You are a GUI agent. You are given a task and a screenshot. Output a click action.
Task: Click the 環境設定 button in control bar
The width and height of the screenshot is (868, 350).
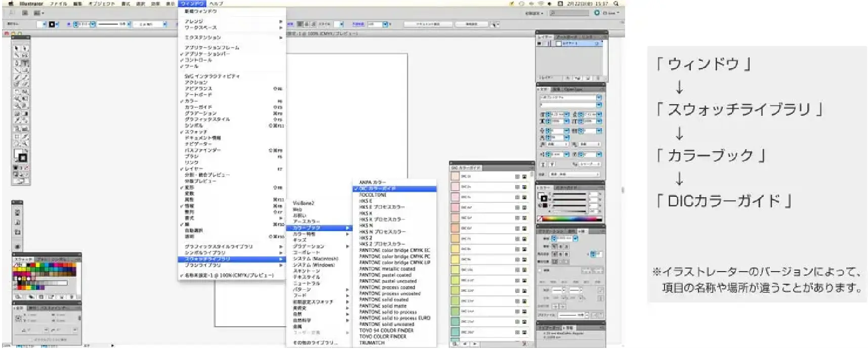(x=471, y=24)
